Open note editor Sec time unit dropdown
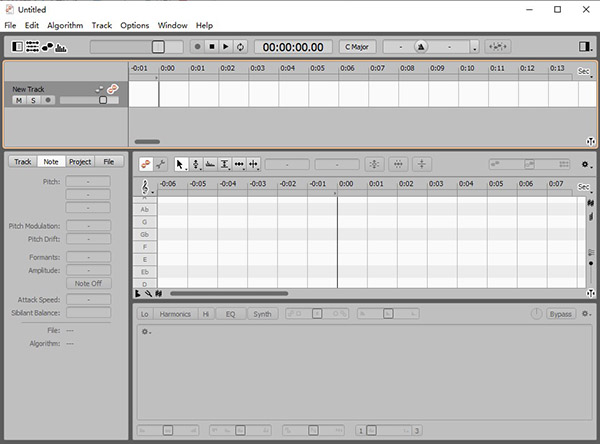The height and width of the screenshot is (444, 600). tap(585, 187)
